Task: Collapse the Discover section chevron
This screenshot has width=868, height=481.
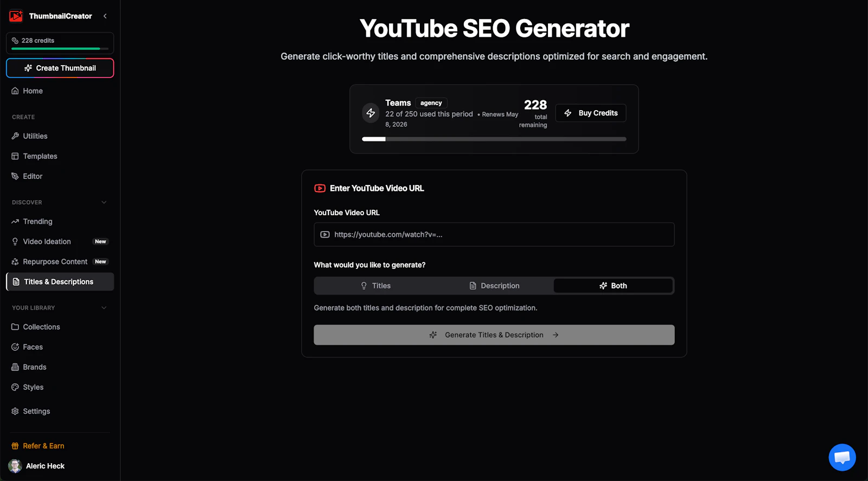Action: point(104,202)
